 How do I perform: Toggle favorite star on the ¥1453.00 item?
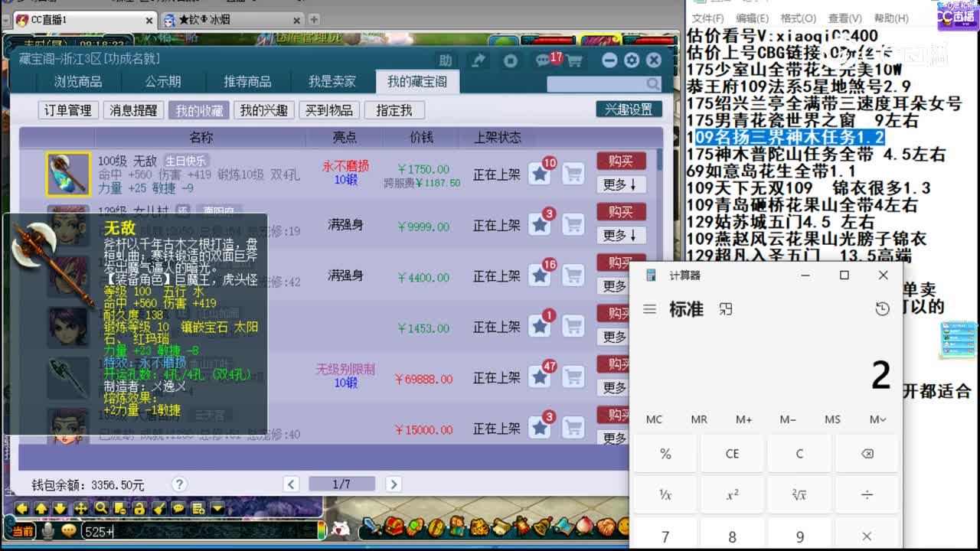pyautogui.click(x=540, y=327)
